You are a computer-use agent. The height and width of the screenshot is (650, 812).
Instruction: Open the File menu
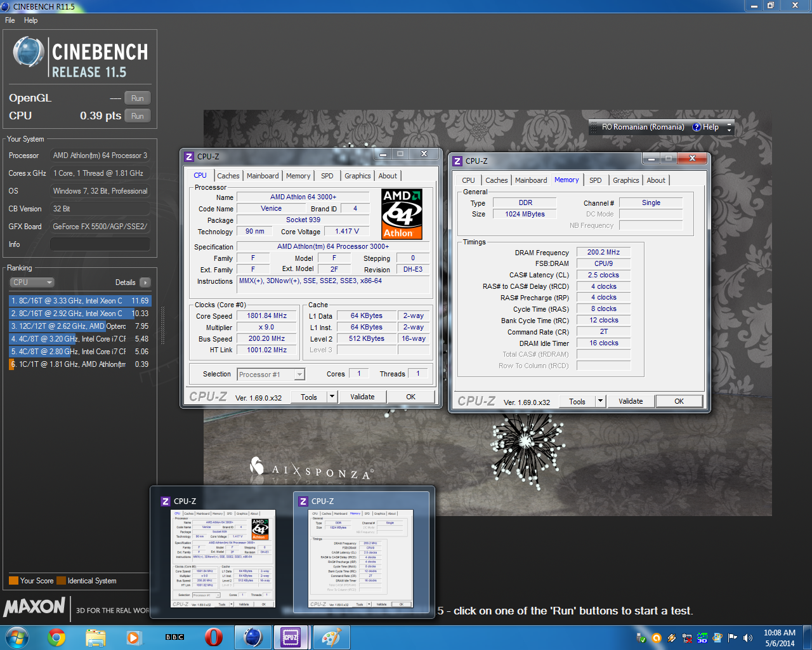coord(10,20)
